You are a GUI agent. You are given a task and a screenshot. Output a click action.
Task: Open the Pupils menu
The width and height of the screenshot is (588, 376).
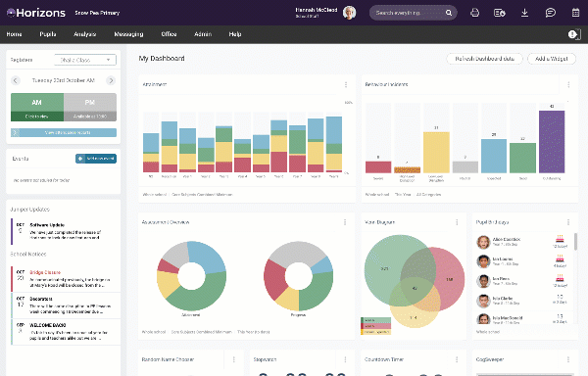click(x=48, y=34)
